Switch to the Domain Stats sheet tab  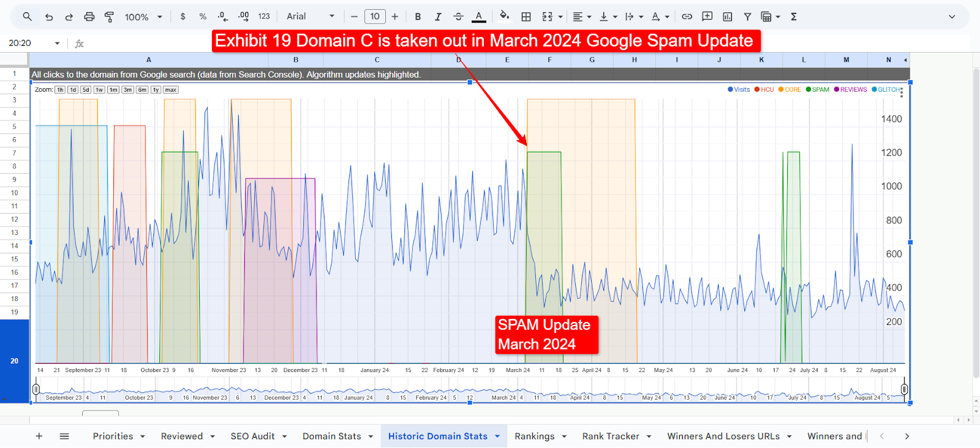click(x=331, y=436)
